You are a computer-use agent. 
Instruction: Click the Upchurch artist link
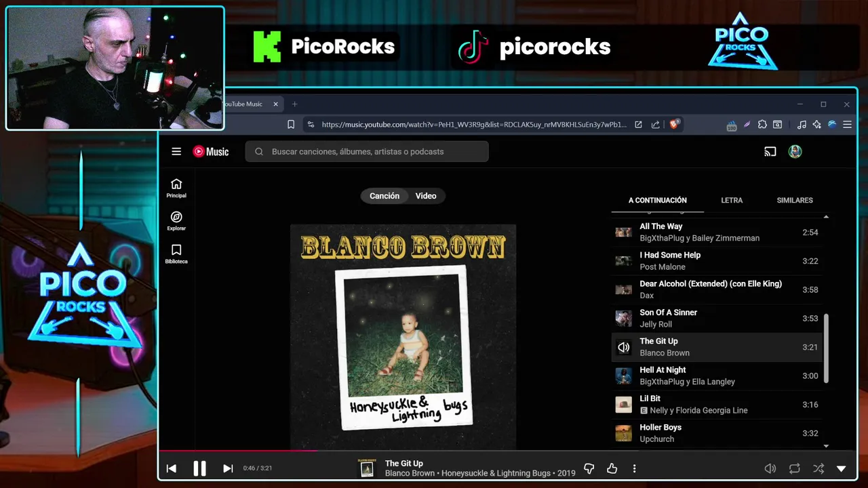pyautogui.click(x=657, y=439)
